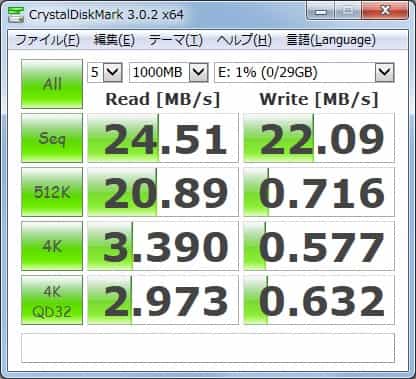Screen dimensions: 416x379
Task: Open the 編集(E) menu
Action: 114,40
